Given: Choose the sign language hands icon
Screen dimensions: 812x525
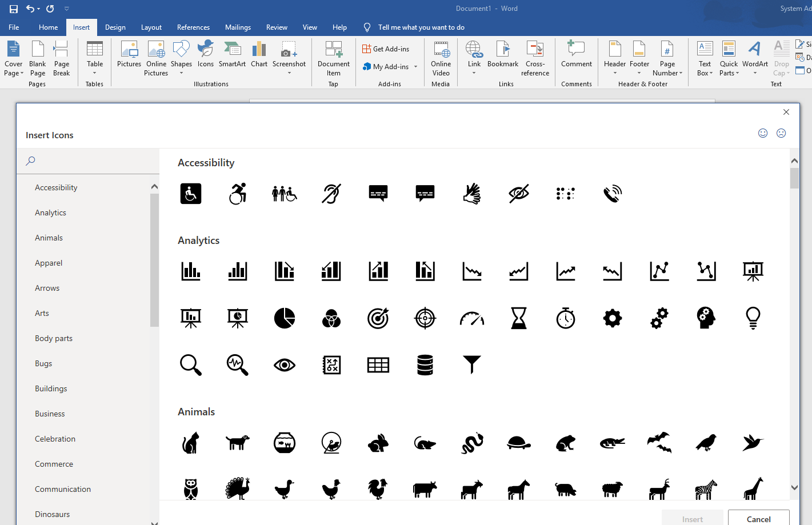Looking at the screenshot, I should click(x=472, y=194).
